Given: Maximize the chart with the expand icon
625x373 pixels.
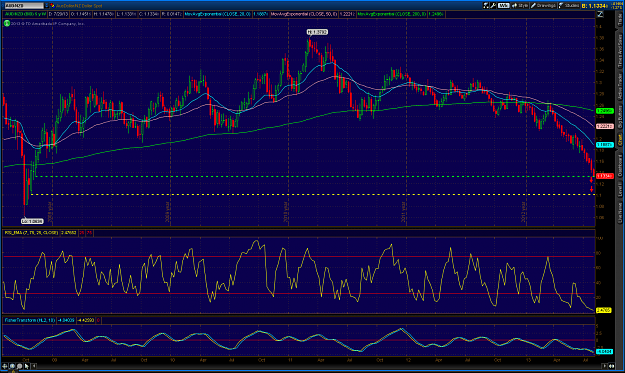Looking at the screenshot, I should tap(600, 14).
